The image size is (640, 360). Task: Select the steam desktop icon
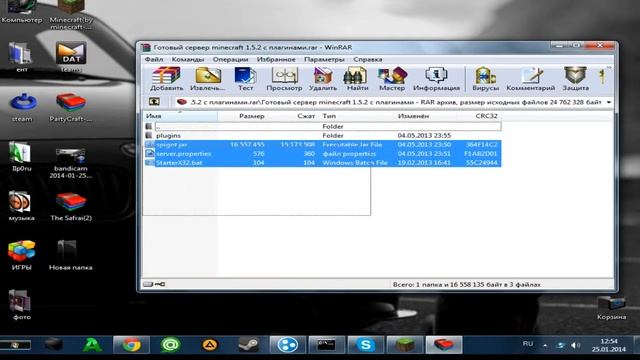22,107
